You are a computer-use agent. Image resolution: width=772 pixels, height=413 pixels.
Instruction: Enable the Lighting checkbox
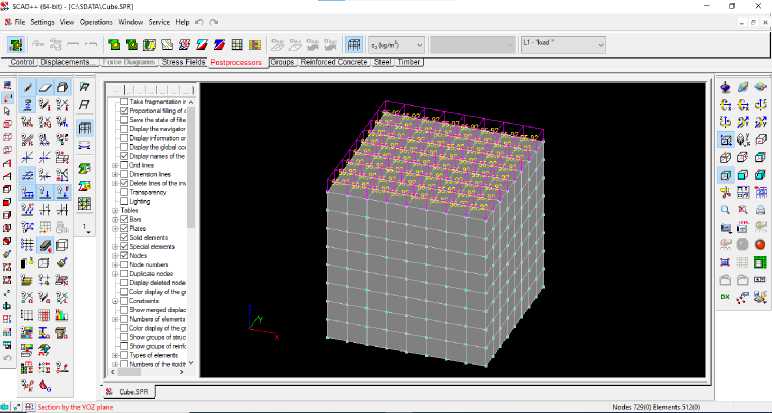click(124, 201)
